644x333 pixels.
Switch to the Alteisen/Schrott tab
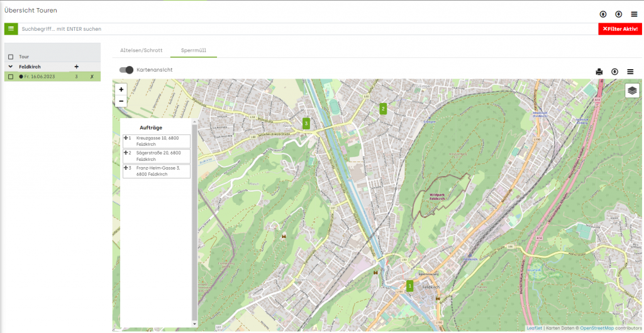click(x=142, y=50)
